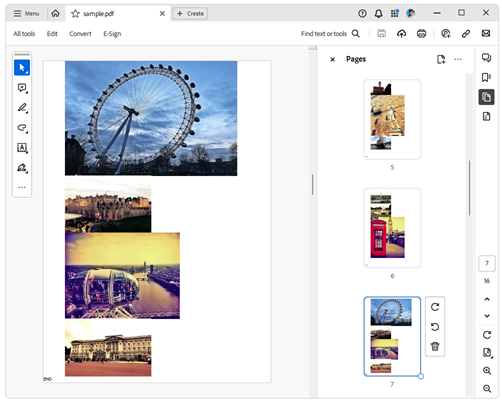Rotate view in right rail
This screenshot has width=502, height=403.
pyautogui.click(x=487, y=335)
